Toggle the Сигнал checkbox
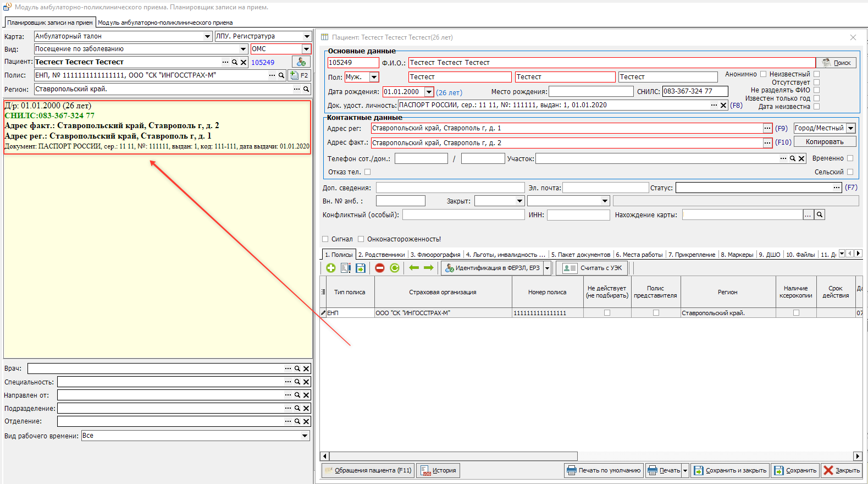The width and height of the screenshot is (868, 484). pyautogui.click(x=325, y=239)
